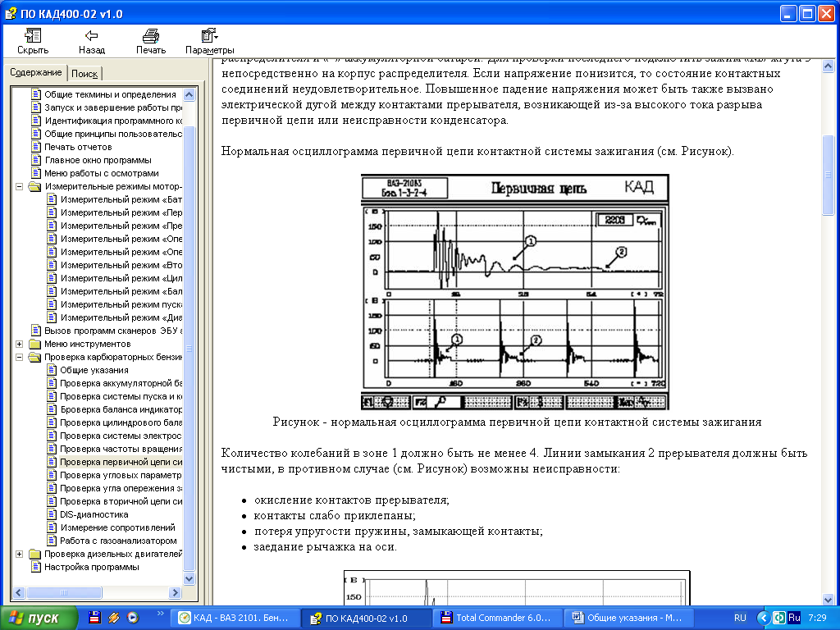
Task: Click the tree horizontal scroll right arrow
Action: click(x=176, y=592)
